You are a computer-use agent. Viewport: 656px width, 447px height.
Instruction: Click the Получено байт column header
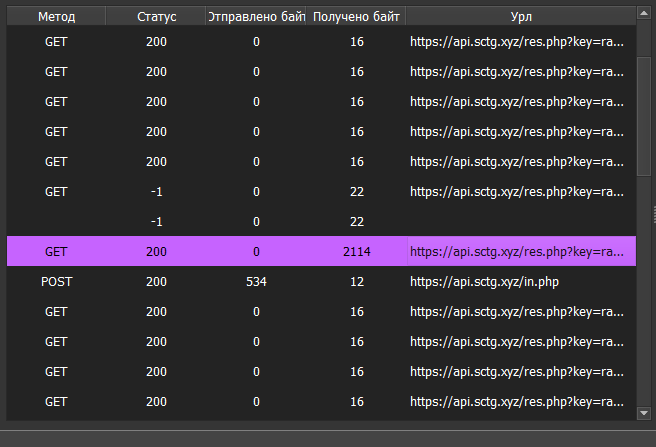click(357, 17)
